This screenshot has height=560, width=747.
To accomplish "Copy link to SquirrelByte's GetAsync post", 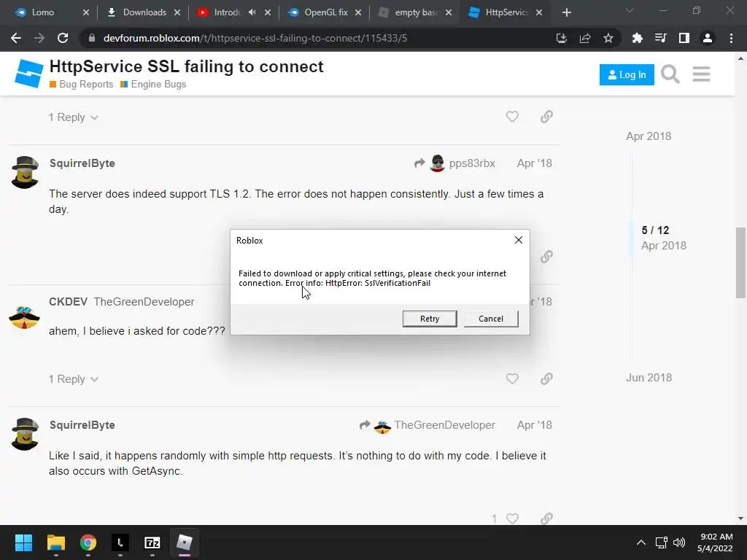I will point(546,518).
